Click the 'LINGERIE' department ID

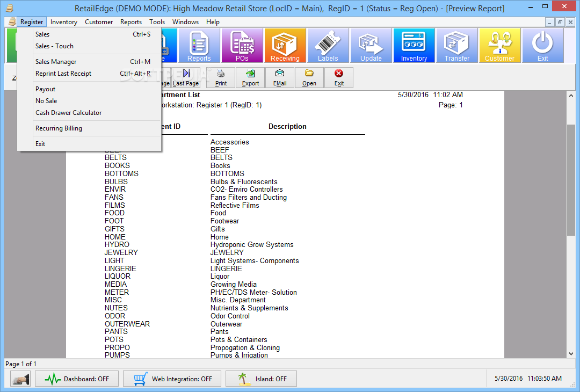tap(120, 268)
